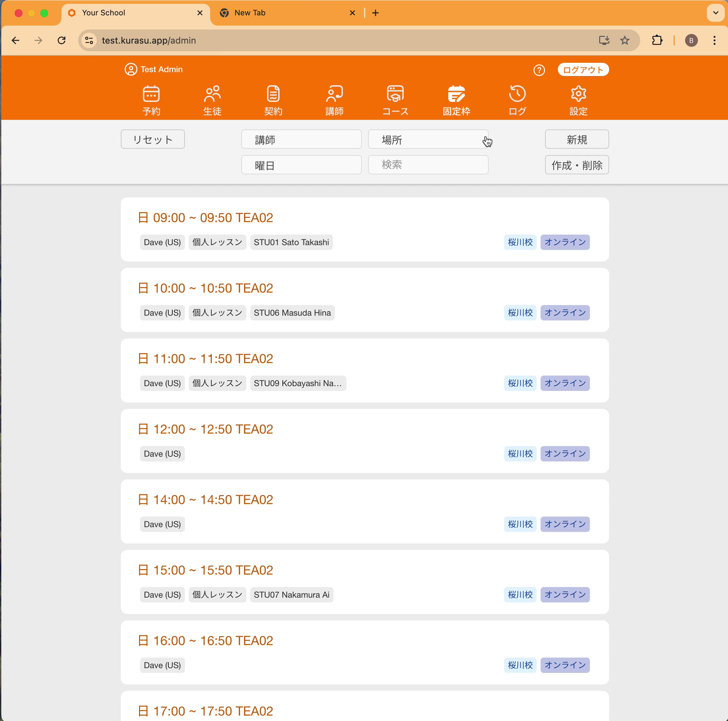Click the 検索 search input field
The height and width of the screenshot is (721, 728).
click(428, 165)
